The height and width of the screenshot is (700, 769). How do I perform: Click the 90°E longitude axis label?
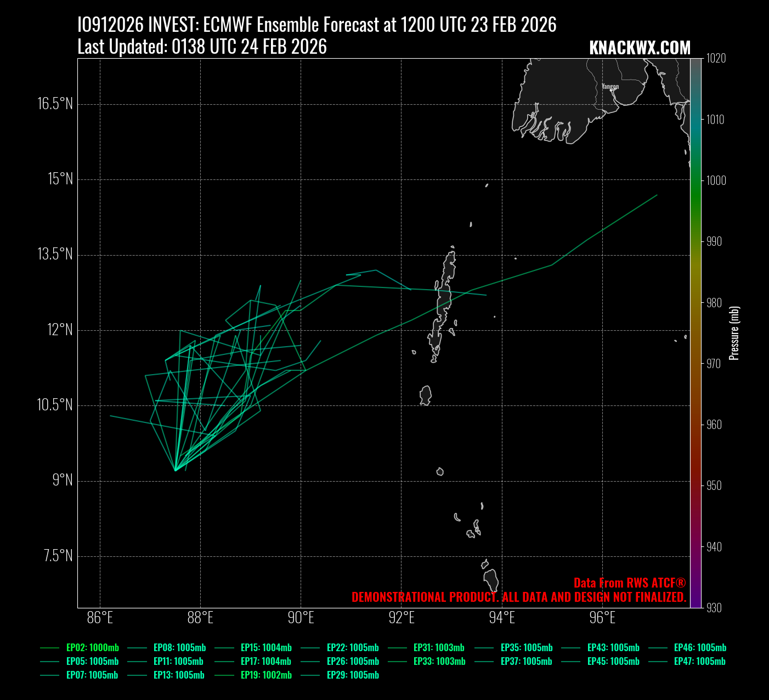pyautogui.click(x=301, y=618)
